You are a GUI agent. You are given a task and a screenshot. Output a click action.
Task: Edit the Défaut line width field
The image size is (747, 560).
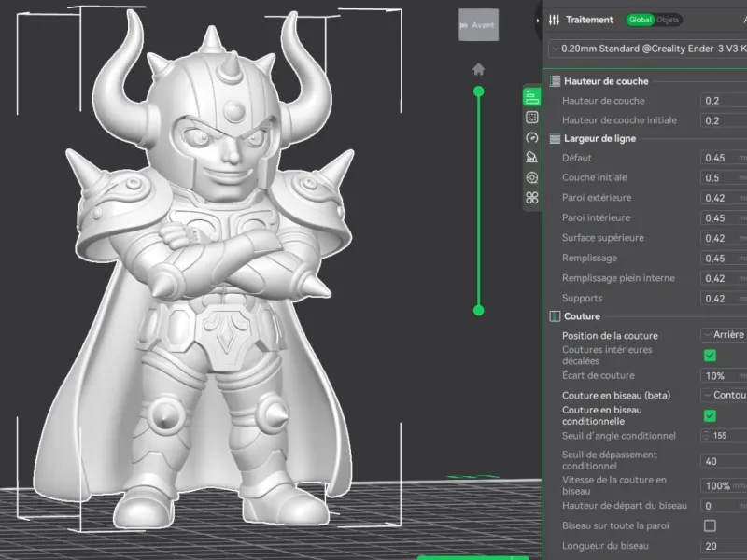click(x=724, y=158)
